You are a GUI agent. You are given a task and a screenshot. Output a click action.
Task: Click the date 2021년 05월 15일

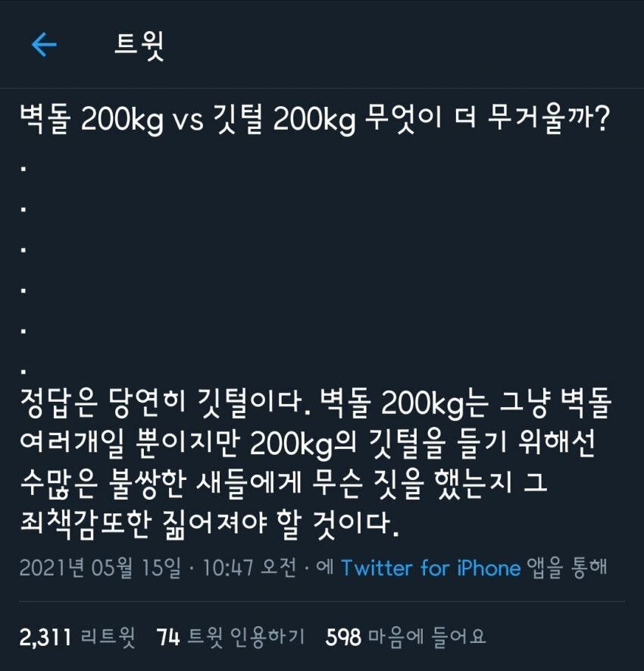coord(100,569)
